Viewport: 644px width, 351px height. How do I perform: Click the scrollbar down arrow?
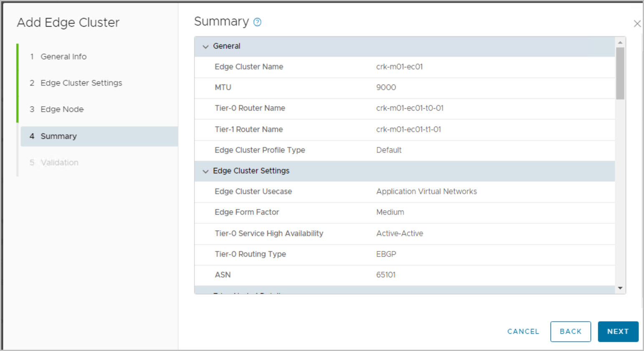pyautogui.click(x=620, y=288)
